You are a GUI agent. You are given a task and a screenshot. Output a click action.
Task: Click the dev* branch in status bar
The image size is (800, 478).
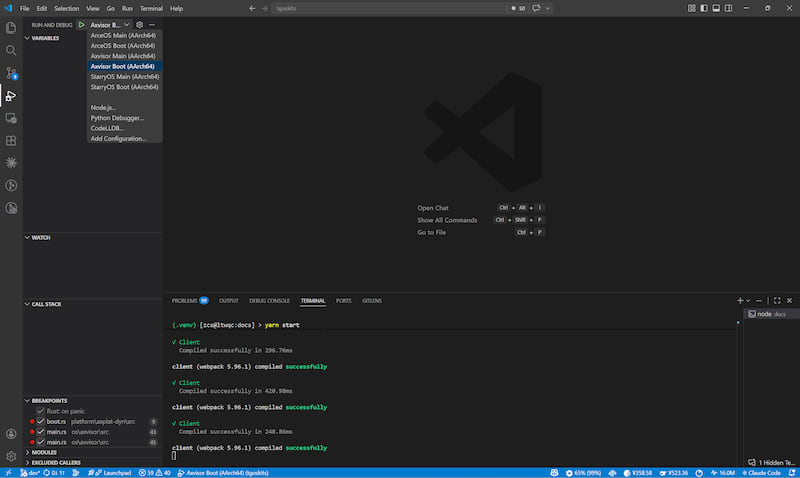[x=30, y=473]
